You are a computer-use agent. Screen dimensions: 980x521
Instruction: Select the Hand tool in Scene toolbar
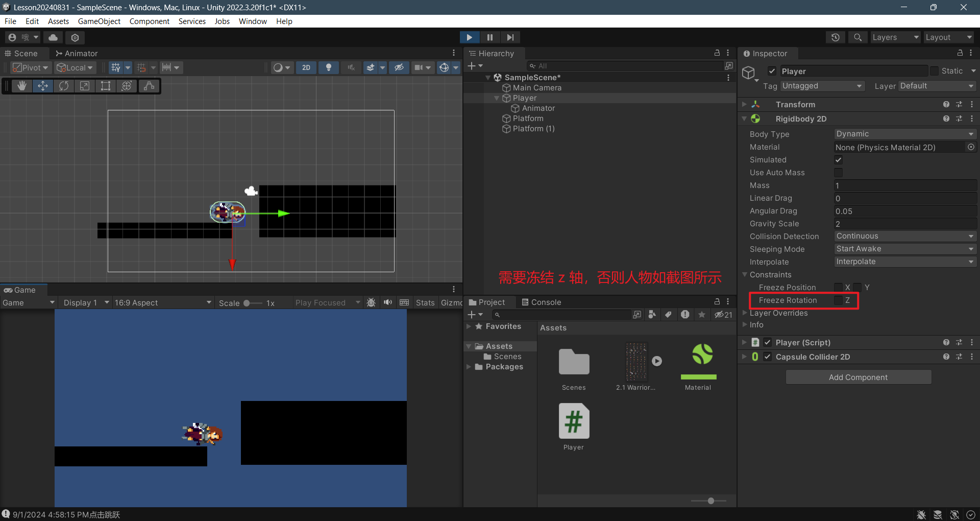21,86
